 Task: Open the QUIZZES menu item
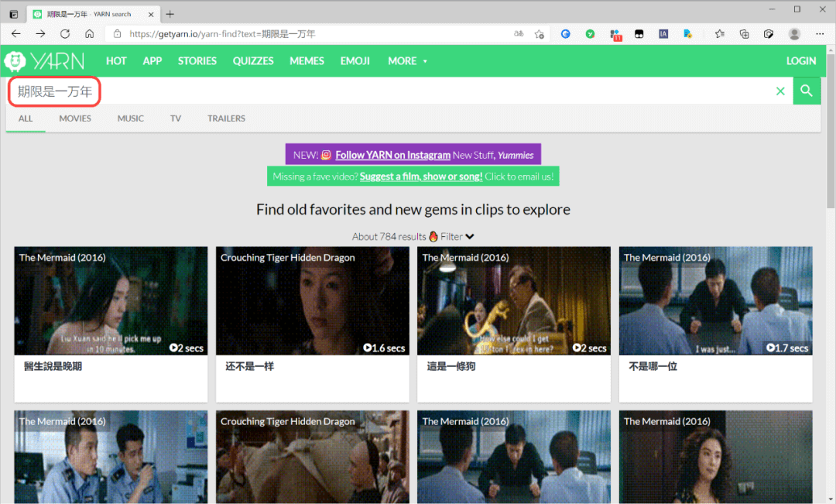click(252, 61)
